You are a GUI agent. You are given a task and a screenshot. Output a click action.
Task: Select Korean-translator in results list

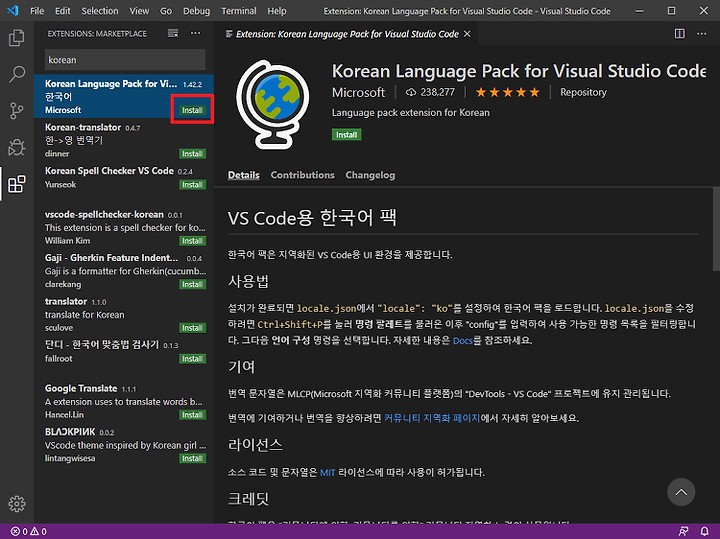(124, 140)
